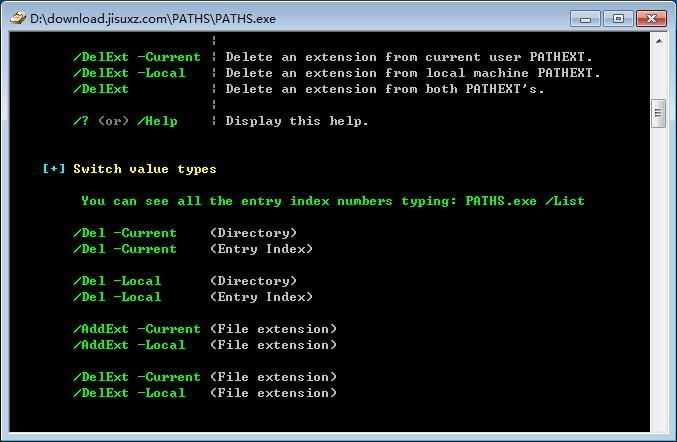Click 'Delete an extension from local machine PATHEXT.'
This screenshot has width=677, height=442.
tap(413, 73)
